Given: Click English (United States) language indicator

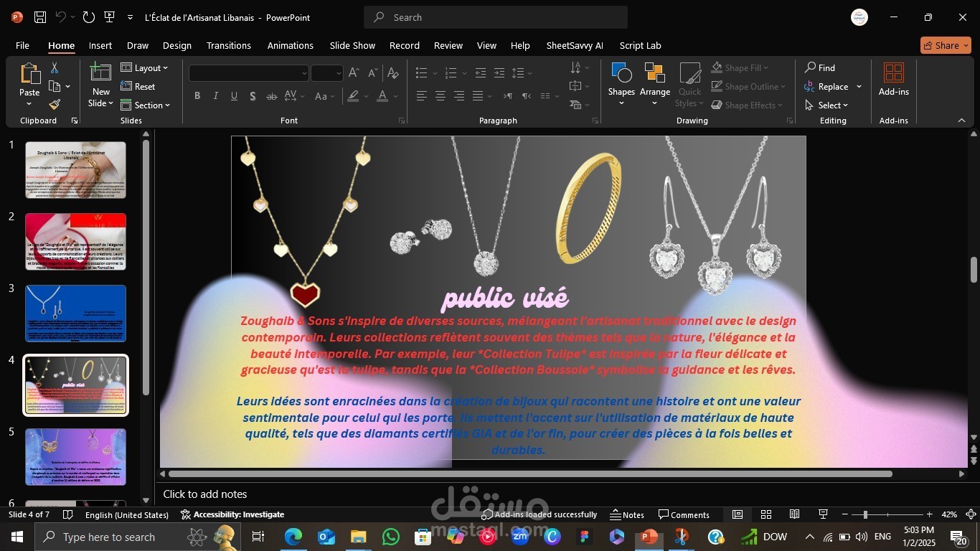Looking at the screenshot, I should point(127,514).
